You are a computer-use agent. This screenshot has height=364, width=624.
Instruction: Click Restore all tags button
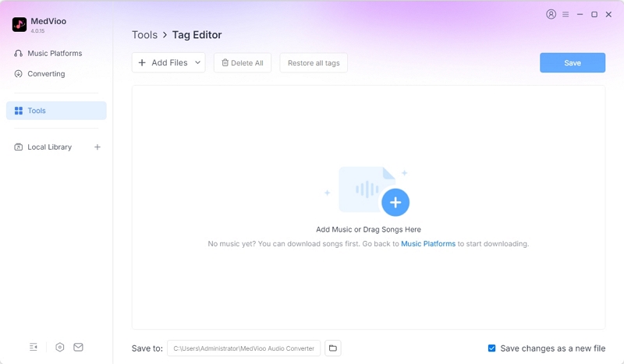tap(314, 63)
